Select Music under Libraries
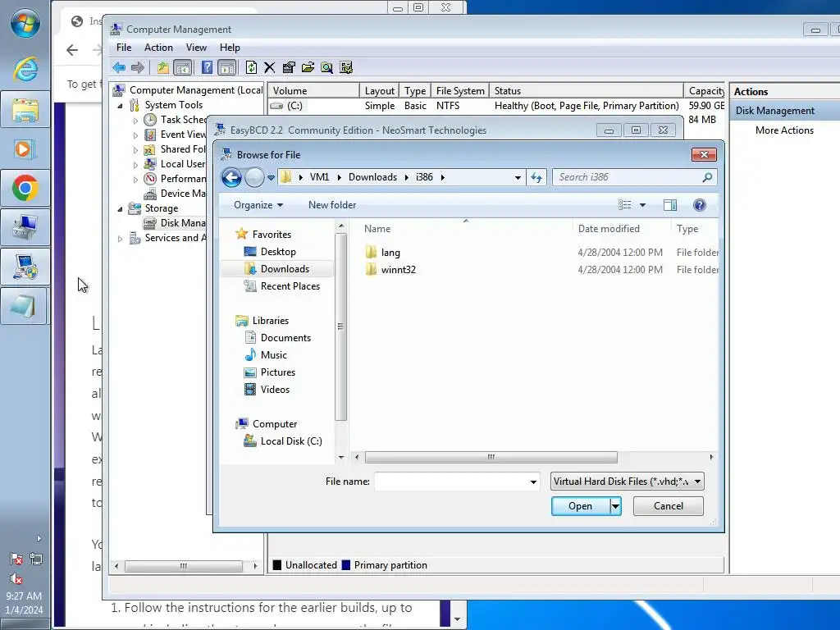Screen dimensions: 840x630 (274, 355)
